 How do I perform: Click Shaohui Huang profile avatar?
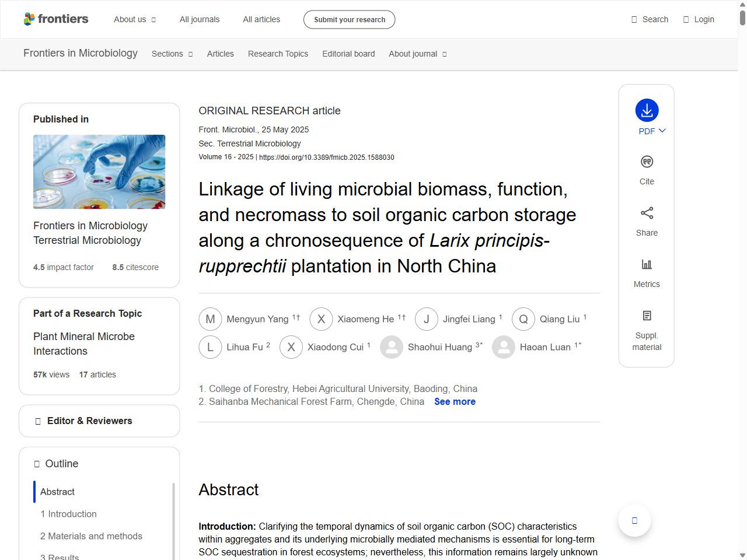click(392, 347)
